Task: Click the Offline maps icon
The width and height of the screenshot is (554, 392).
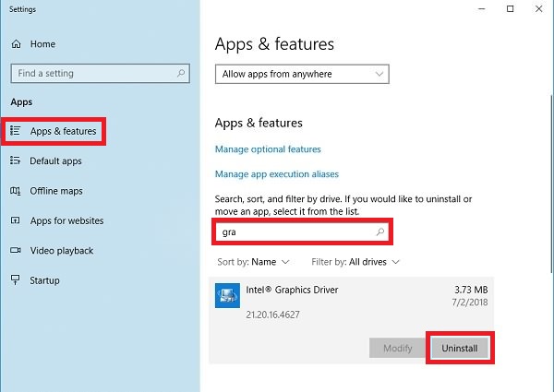Action: 16,191
